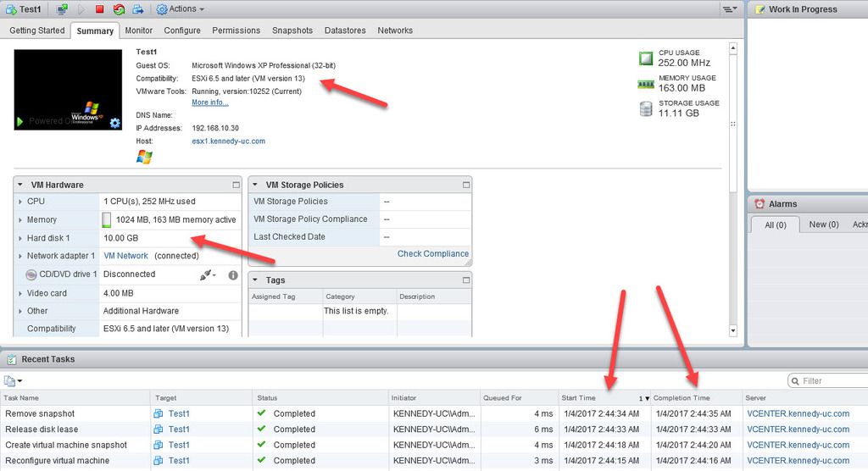Click the VM console thumbnail preview
The width and height of the screenshot is (868, 471).
tap(68, 90)
